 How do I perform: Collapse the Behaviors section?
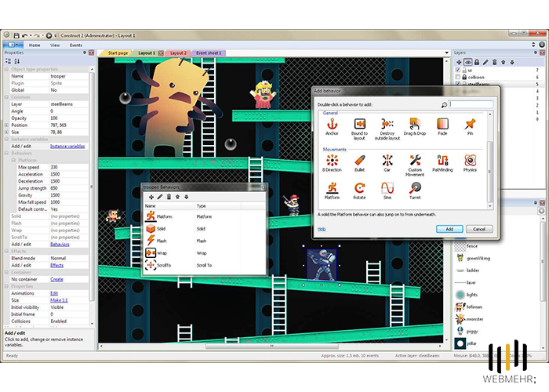tap(6, 154)
